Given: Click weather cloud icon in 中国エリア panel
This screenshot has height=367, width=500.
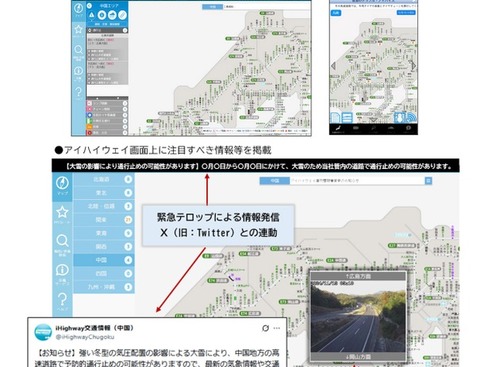Looking at the screenshot, I should click(112, 15).
